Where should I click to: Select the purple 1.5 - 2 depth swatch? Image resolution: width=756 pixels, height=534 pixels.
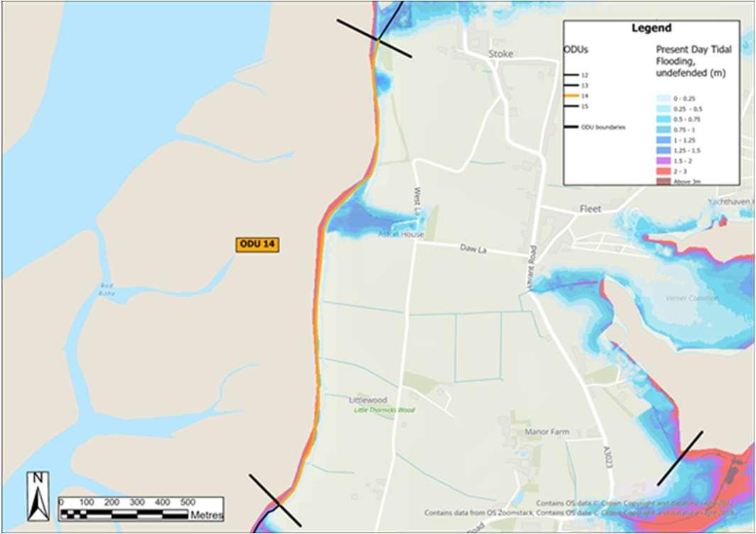coord(663,160)
